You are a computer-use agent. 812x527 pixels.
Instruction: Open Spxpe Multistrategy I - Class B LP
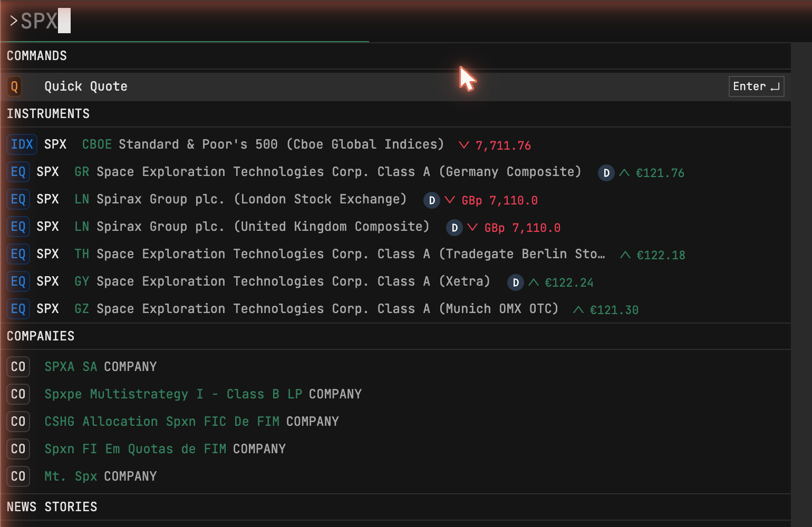(395, 394)
